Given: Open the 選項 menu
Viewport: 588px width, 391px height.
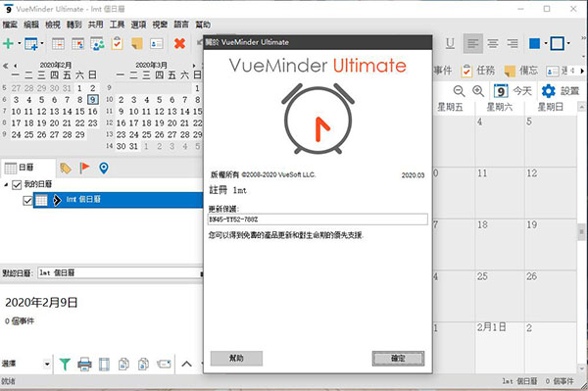Looking at the screenshot, I should (138, 24).
